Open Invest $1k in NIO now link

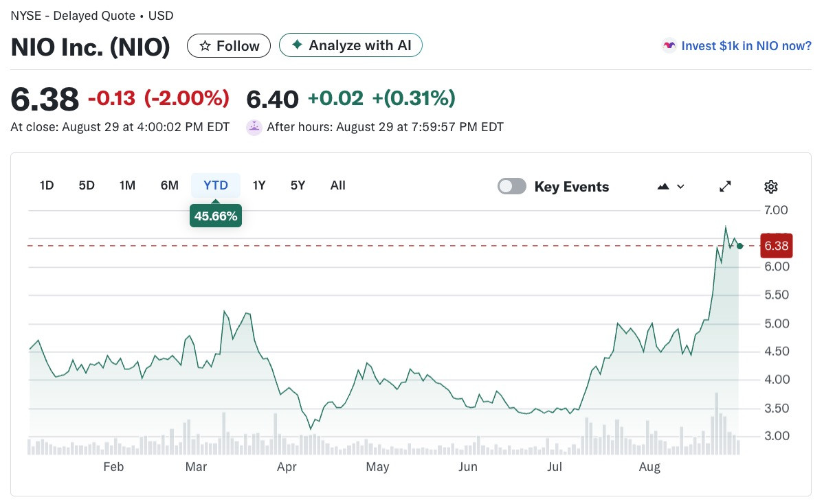[x=746, y=46]
